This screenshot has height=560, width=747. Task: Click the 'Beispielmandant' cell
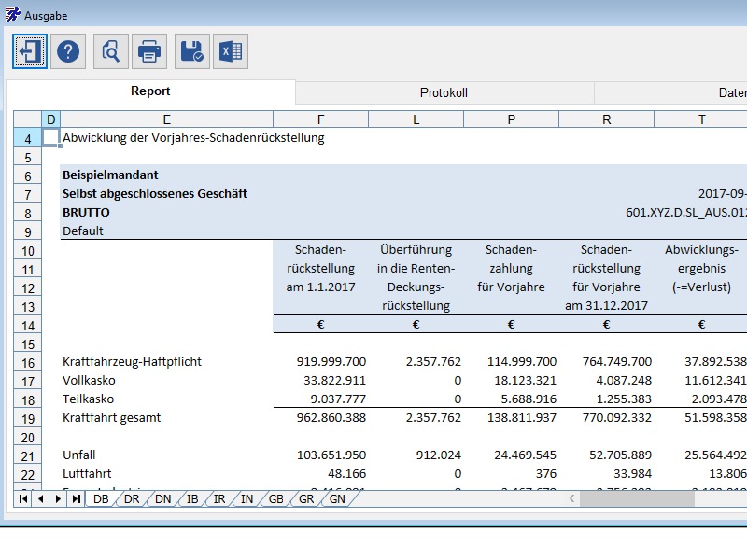(110, 175)
